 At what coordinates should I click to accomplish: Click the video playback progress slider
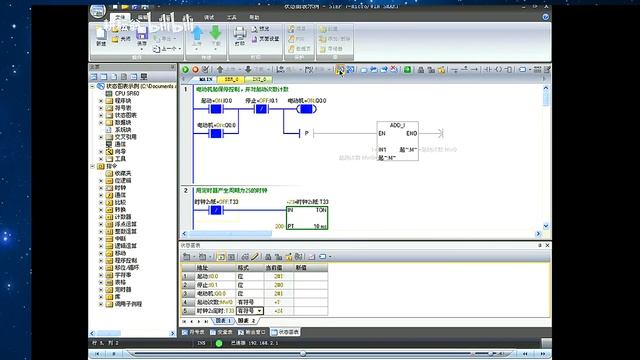[x=303, y=354]
